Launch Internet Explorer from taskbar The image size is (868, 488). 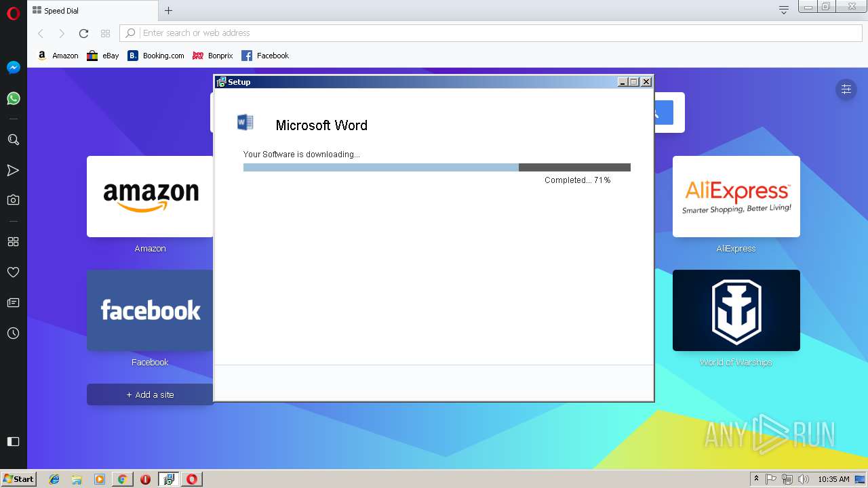point(54,479)
